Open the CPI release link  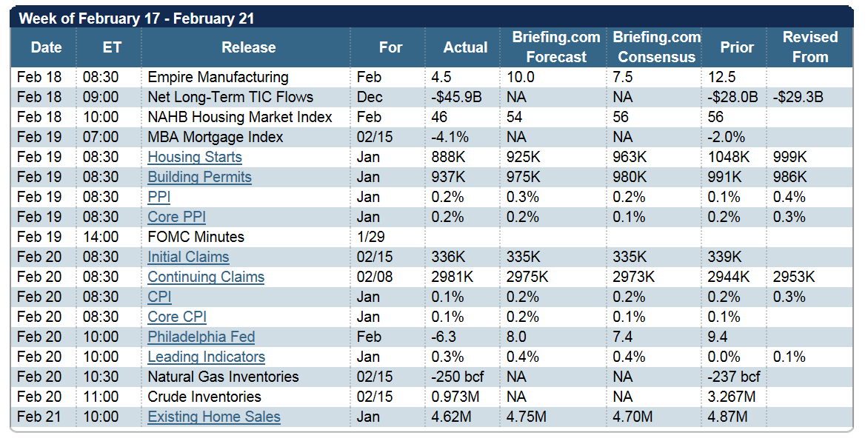159,297
